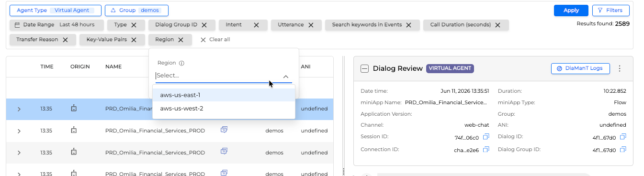Click the ANI column header

tap(306, 66)
